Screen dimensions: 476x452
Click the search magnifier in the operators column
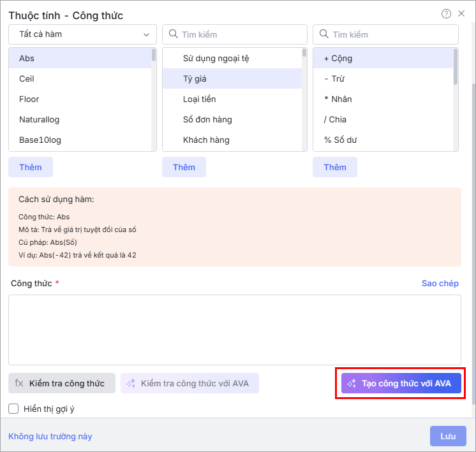click(324, 34)
